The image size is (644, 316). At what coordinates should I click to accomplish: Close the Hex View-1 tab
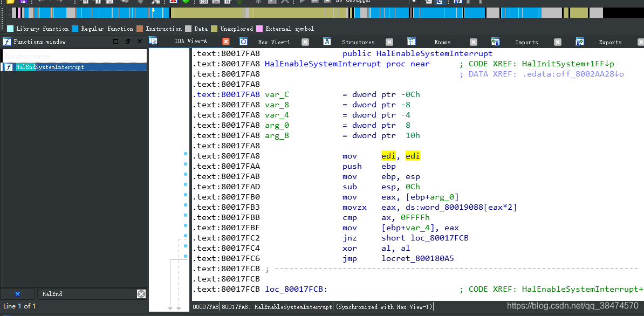click(x=305, y=42)
